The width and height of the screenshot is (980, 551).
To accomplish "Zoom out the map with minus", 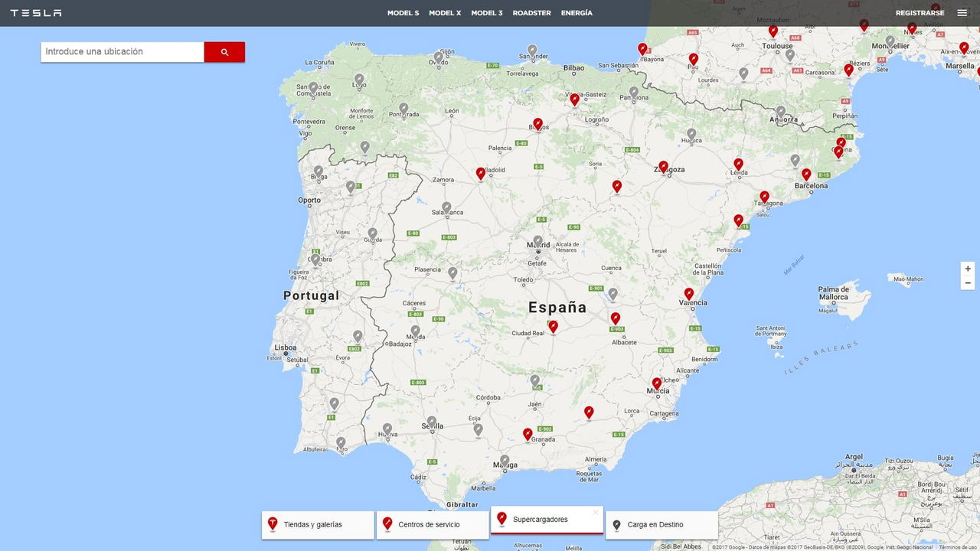I will [x=968, y=282].
